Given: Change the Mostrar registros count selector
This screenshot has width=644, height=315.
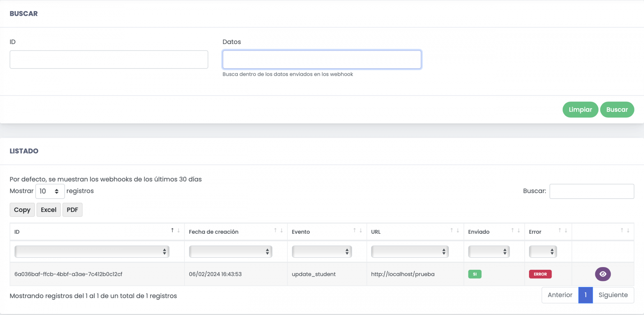Looking at the screenshot, I should [50, 191].
